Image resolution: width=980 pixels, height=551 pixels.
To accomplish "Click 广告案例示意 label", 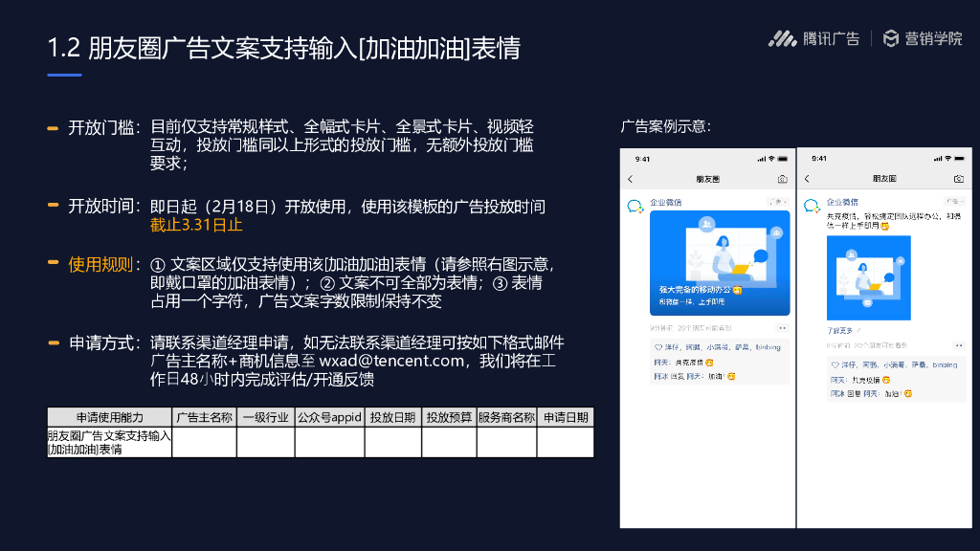I will pos(666,126).
